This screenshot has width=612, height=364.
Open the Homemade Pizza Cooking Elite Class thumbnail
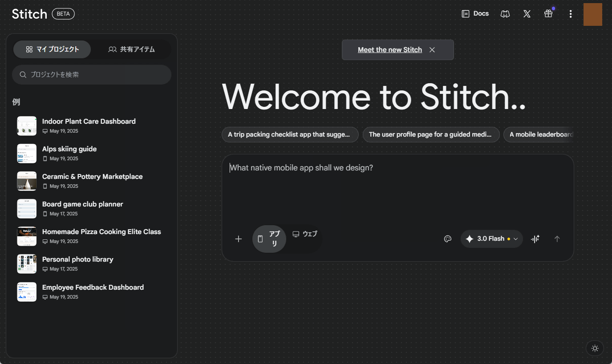click(27, 236)
